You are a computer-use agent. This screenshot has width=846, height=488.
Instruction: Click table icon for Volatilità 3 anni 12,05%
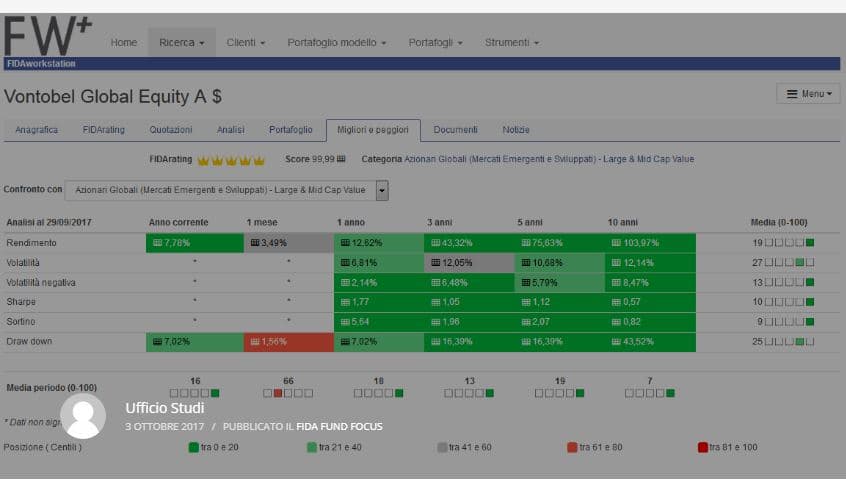coord(435,263)
